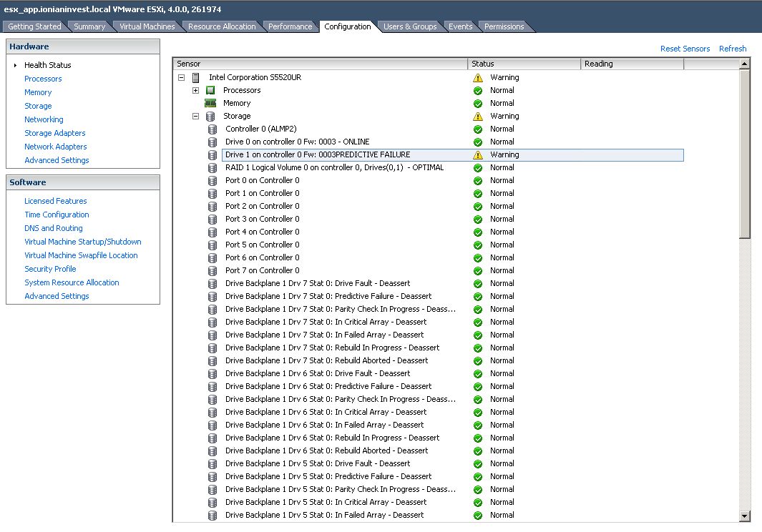Go to the Resource Allocation tab
Image resolution: width=762 pixels, height=532 pixels.
coord(222,26)
